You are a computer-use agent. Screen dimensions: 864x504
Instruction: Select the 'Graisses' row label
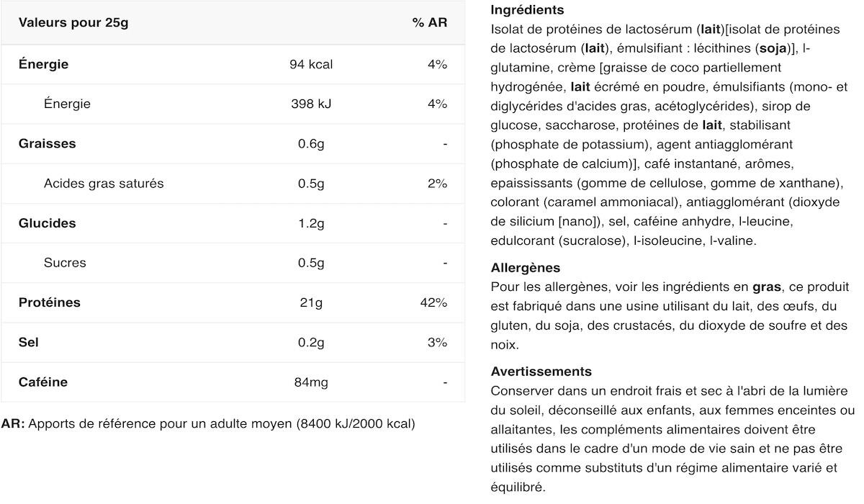tap(48, 143)
